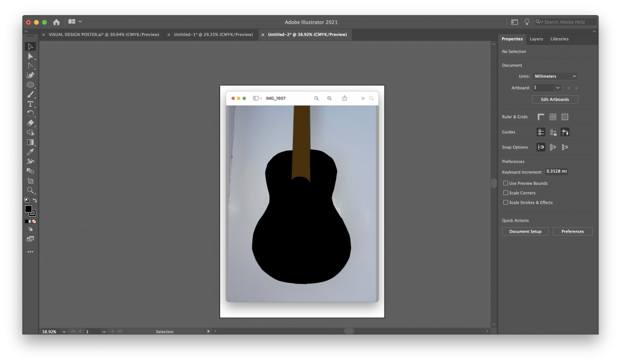This screenshot has width=621, height=364.
Task: Enable Use Preview Bounds checkbox
Action: [x=506, y=183]
